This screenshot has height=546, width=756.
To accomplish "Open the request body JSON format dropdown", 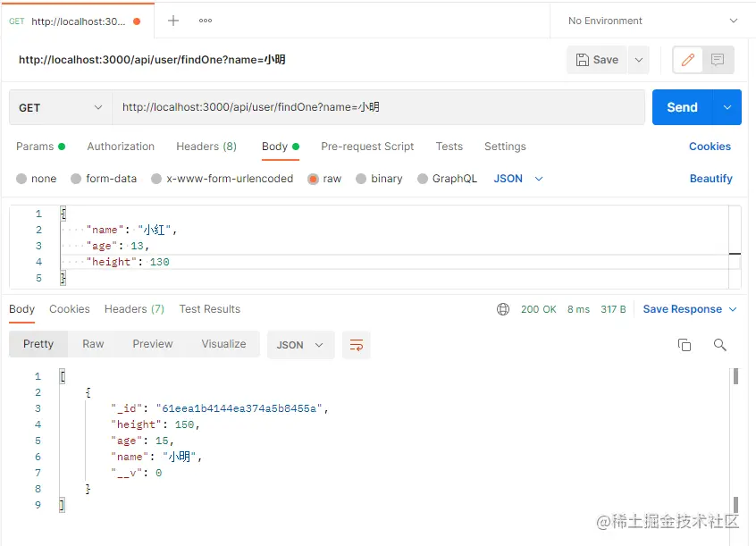I will (518, 179).
